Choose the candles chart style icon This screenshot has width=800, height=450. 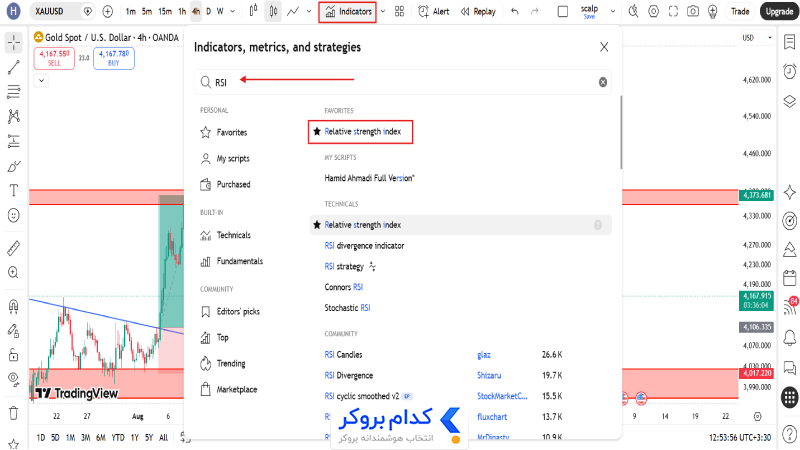(273, 11)
